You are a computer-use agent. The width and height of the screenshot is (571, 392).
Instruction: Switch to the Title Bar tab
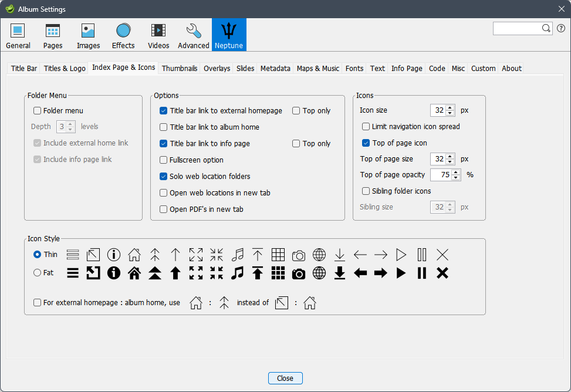point(24,69)
